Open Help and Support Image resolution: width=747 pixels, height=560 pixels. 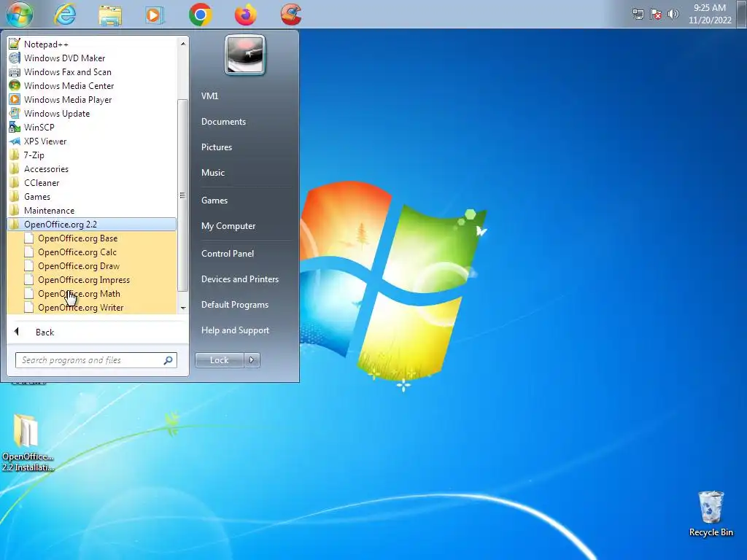[x=235, y=330]
